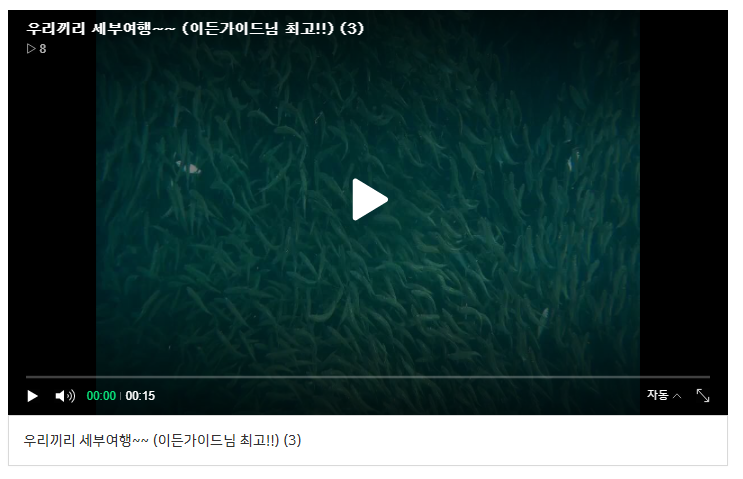Screen dimensions: 743x479
Task: Select the caption text below the video
Action: tap(163, 440)
